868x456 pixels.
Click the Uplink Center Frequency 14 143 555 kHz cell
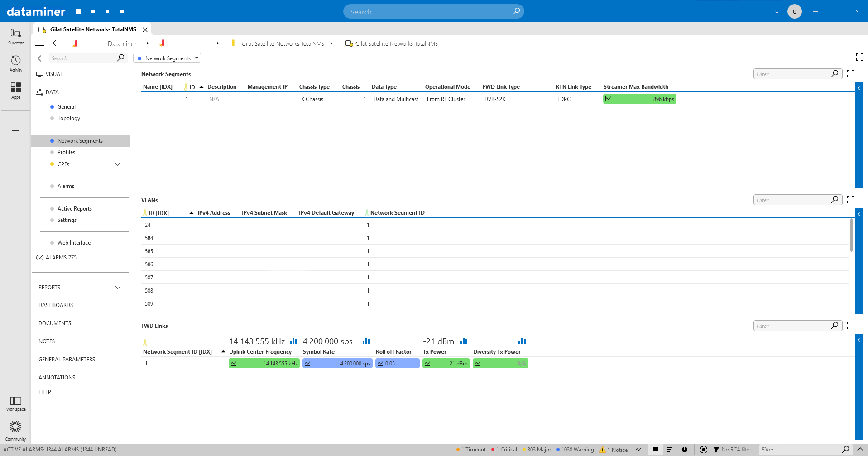(x=264, y=363)
